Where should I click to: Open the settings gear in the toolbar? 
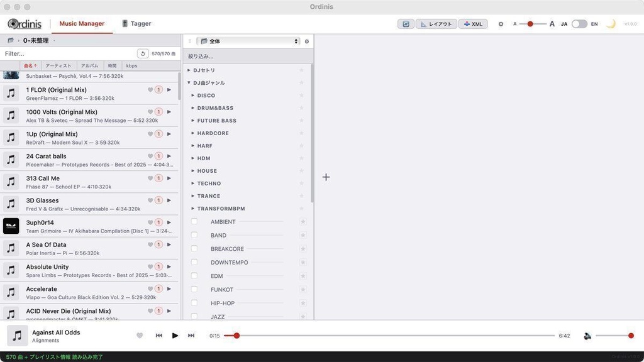[501, 23]
